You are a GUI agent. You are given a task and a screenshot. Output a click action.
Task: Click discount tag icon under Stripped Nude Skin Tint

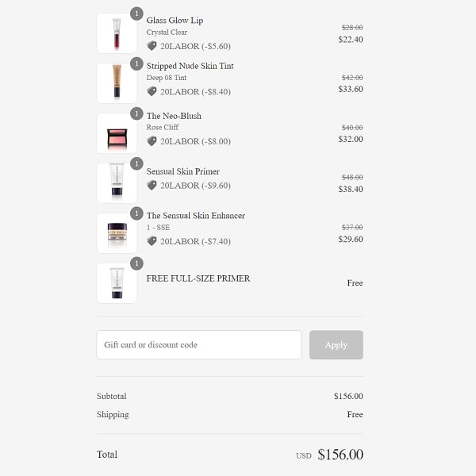152,91
